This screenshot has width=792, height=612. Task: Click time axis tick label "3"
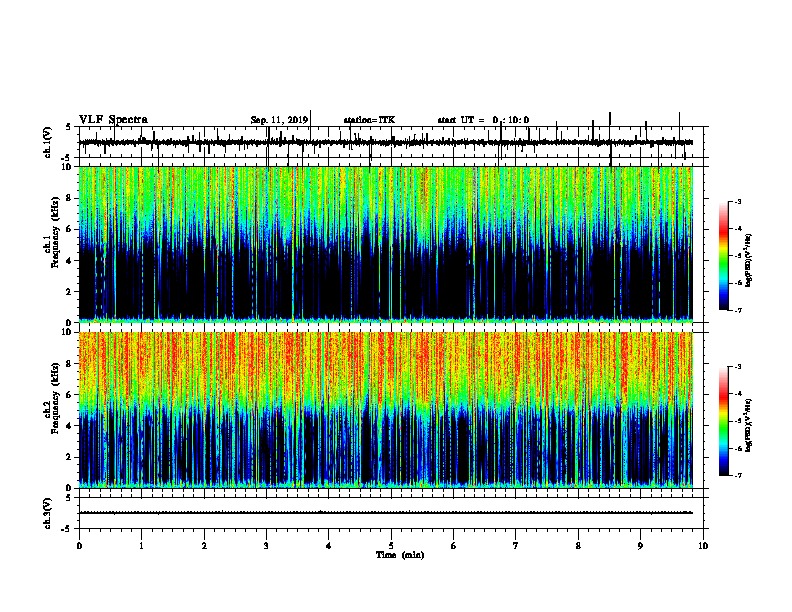pyautogui.click(x=266, y=546)
